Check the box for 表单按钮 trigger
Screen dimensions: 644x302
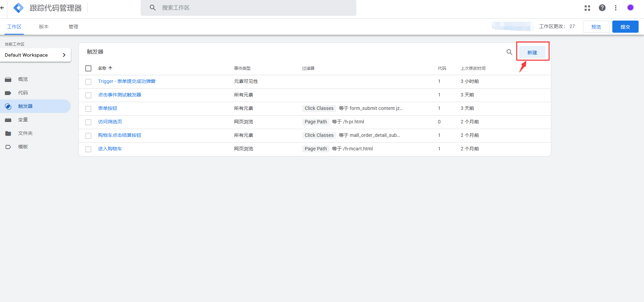88,109
